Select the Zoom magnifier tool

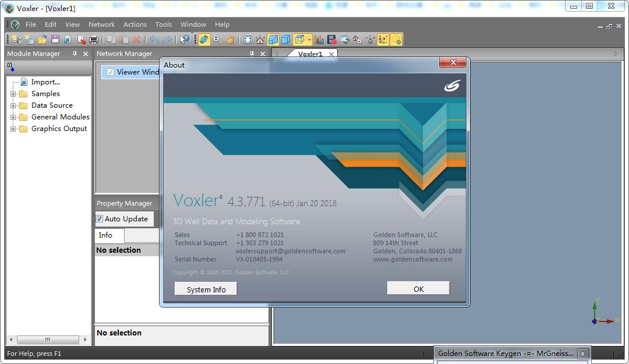pos(217,40)
